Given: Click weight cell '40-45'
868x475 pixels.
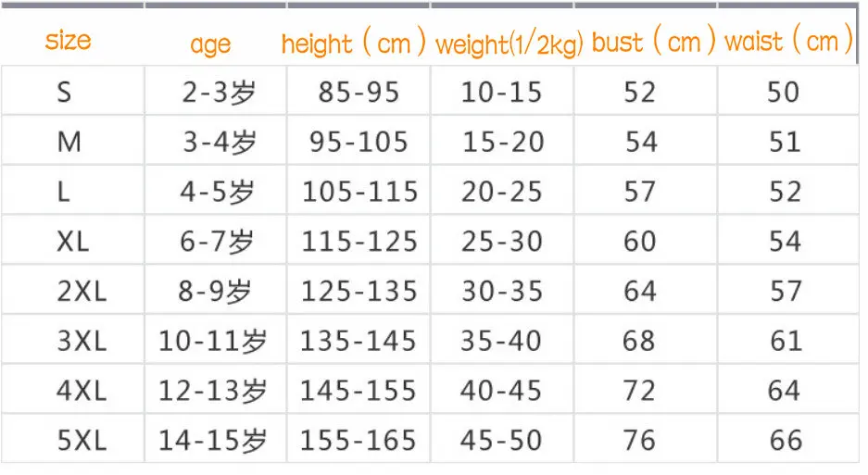Looking at the screenshot, I should coord(501,391).
